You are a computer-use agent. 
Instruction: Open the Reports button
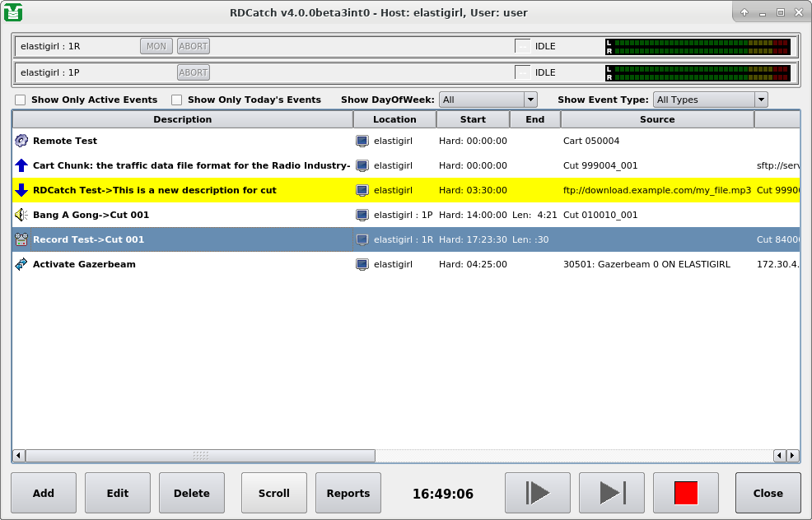pos(348,493)
